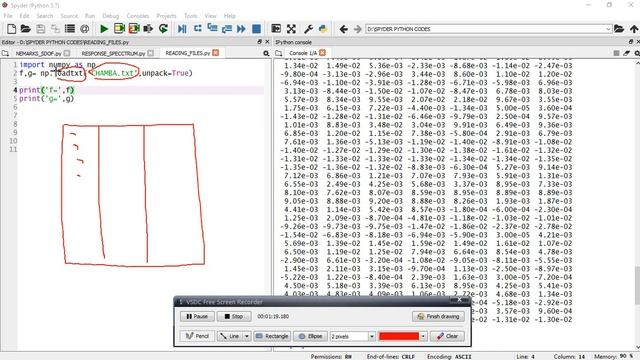Continue execution until next breakpoint
This screenshot has height=360, width=640.
point(241,29)
